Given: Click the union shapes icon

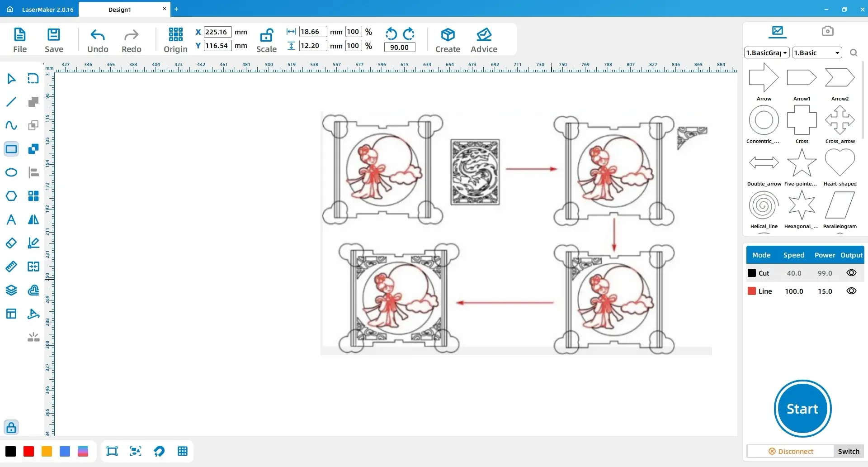Looking at the screenshot, I should [33, 102].
